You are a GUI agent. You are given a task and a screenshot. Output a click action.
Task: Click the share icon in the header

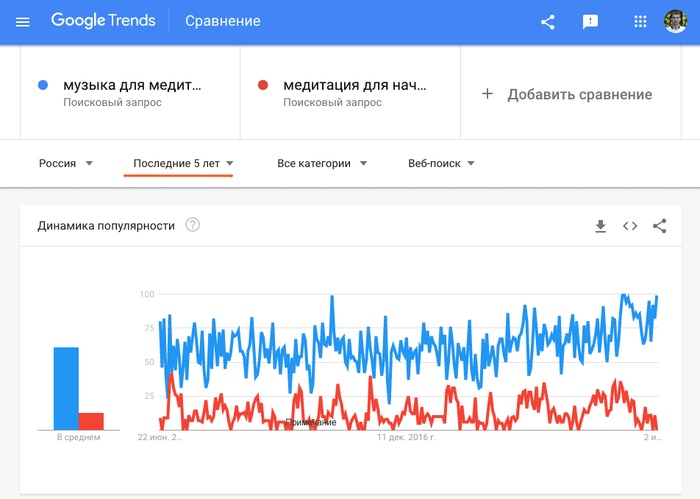548,22
